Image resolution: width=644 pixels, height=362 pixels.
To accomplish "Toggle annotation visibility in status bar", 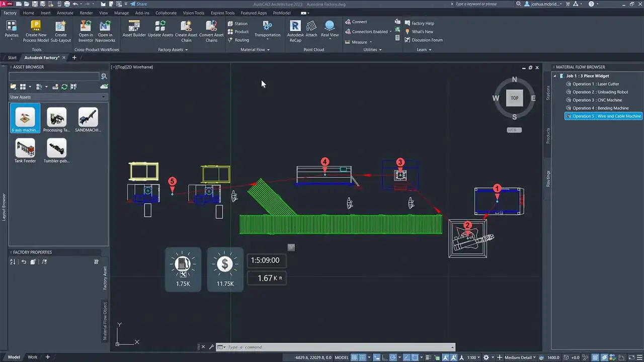I will (445, 357).
